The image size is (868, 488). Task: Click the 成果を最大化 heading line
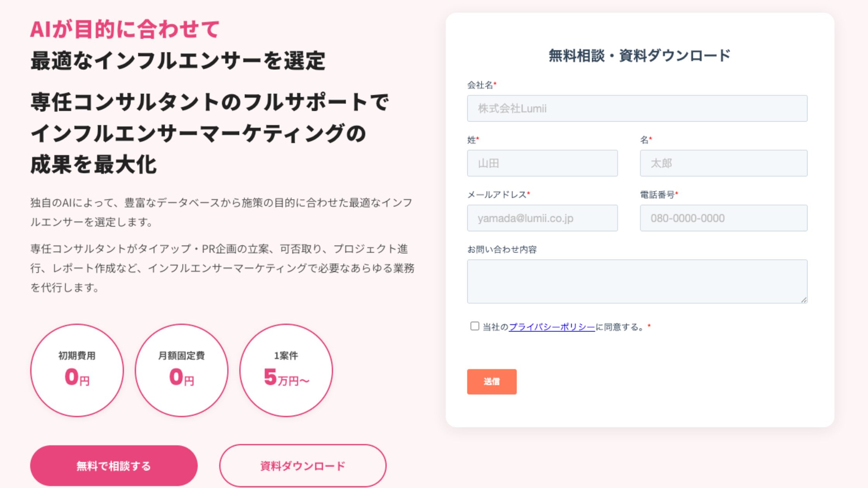click(93, 164)
